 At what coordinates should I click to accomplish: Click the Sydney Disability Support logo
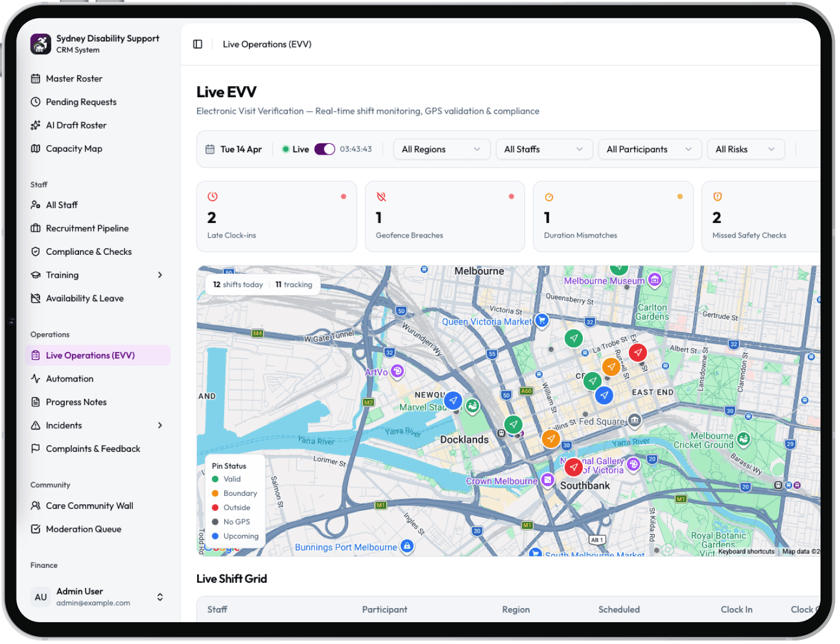pyautogui.click(x=41, y=44)
